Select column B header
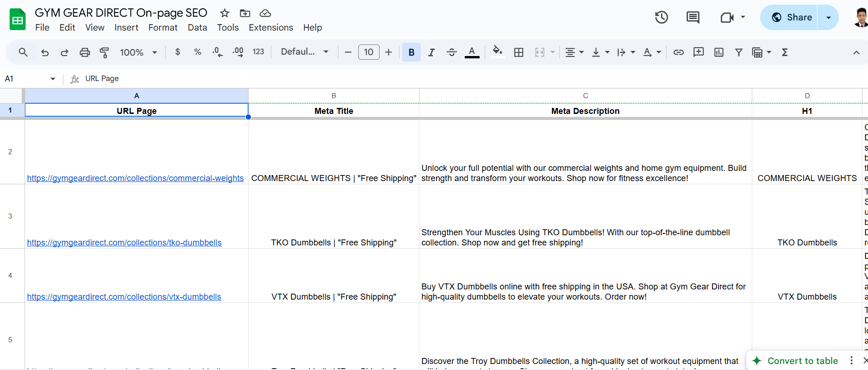 pos(334,95)
